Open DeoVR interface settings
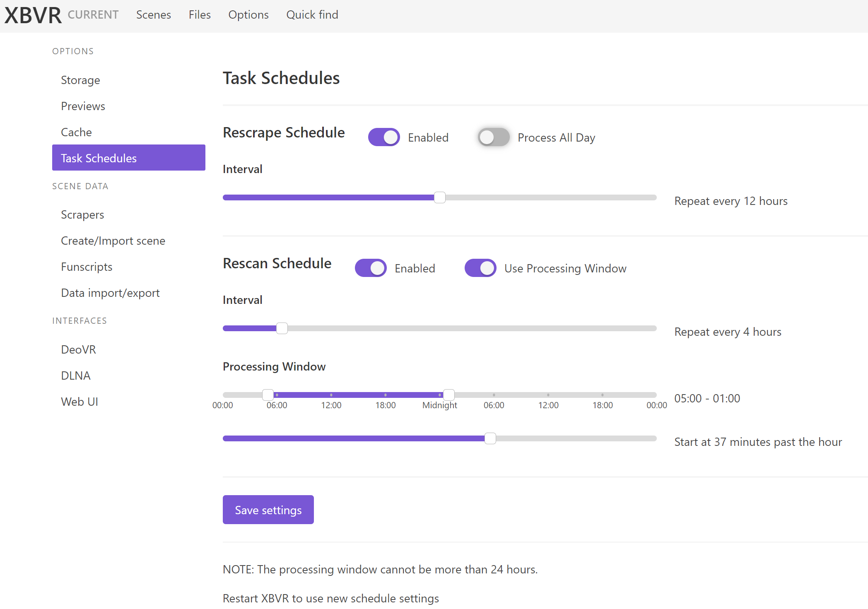 (78, 349)
